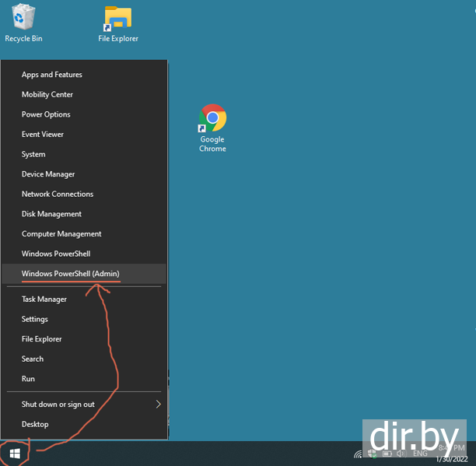Viewport: 476px width, 466px height.
Task: Open Device Manager
Action: (x=84, y=174)
